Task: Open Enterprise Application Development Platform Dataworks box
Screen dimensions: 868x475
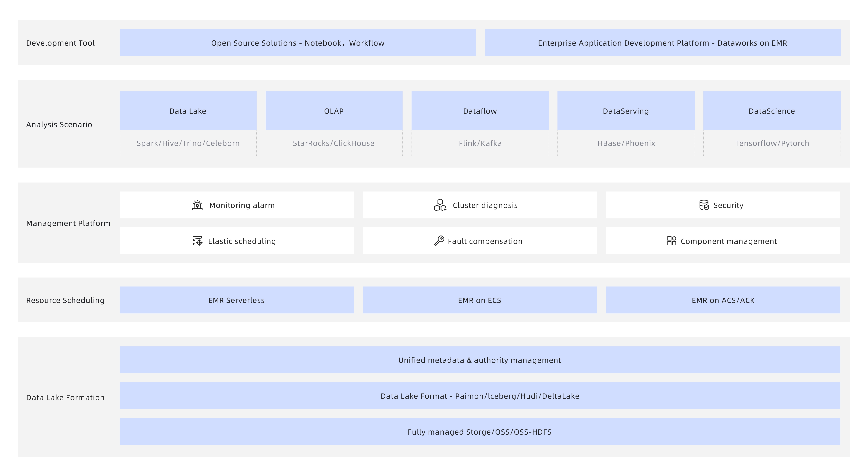Action: [662, 43]
